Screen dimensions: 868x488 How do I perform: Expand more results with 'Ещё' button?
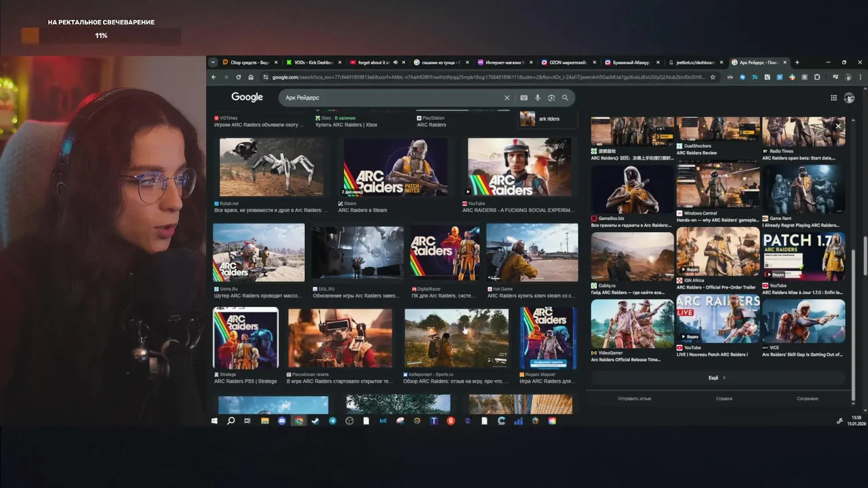(718, 378)
